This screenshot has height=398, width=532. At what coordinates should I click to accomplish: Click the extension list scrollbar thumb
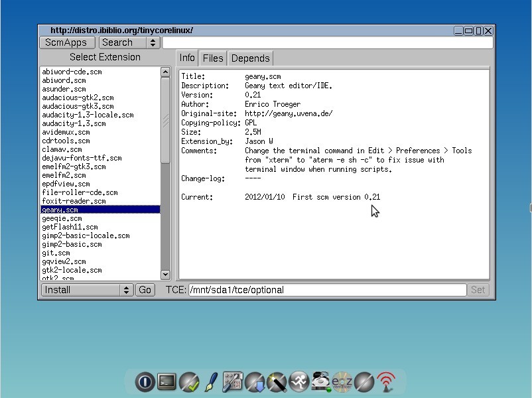(165, 121)
